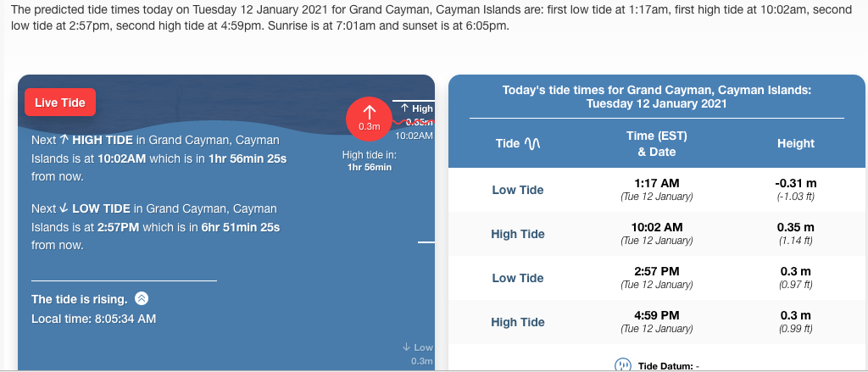Select the 10:02 AM High Tide row label
Screen dimensions: 868x372
pos(518,234)
